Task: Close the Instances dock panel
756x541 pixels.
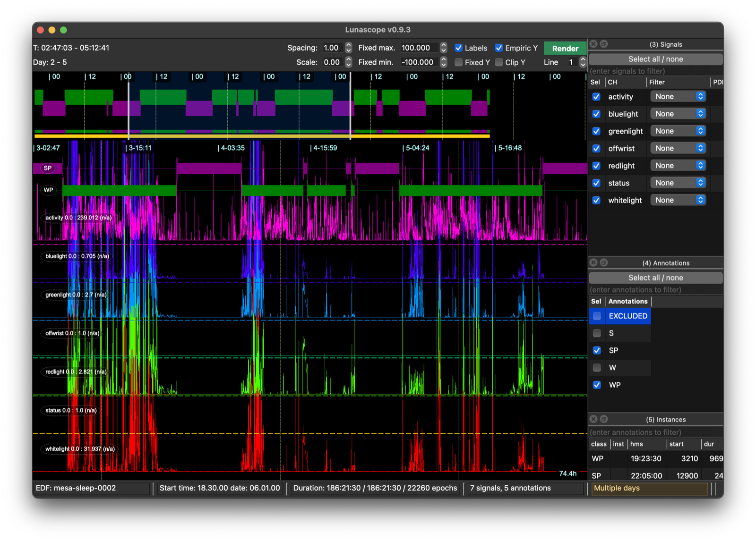Action: 593,419
